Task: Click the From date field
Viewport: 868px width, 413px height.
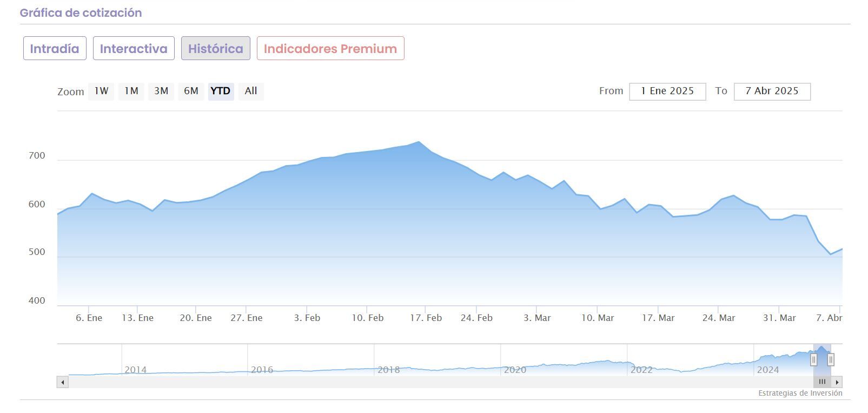Action: tap(667, 91)
